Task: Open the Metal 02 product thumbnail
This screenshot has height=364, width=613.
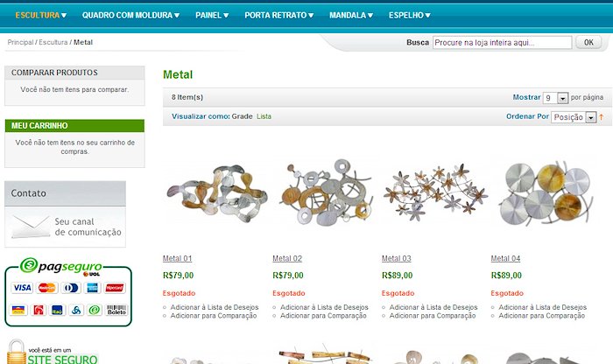Action: 325,192
